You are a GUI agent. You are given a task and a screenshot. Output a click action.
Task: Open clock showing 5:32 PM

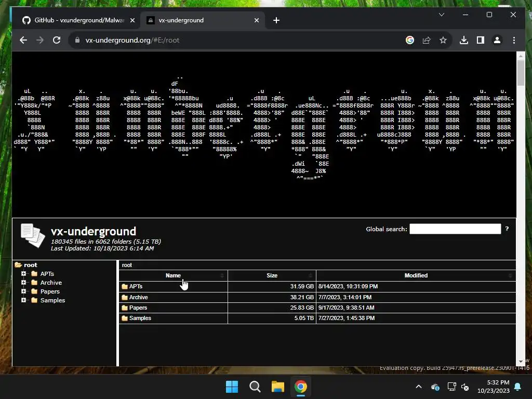494,387
